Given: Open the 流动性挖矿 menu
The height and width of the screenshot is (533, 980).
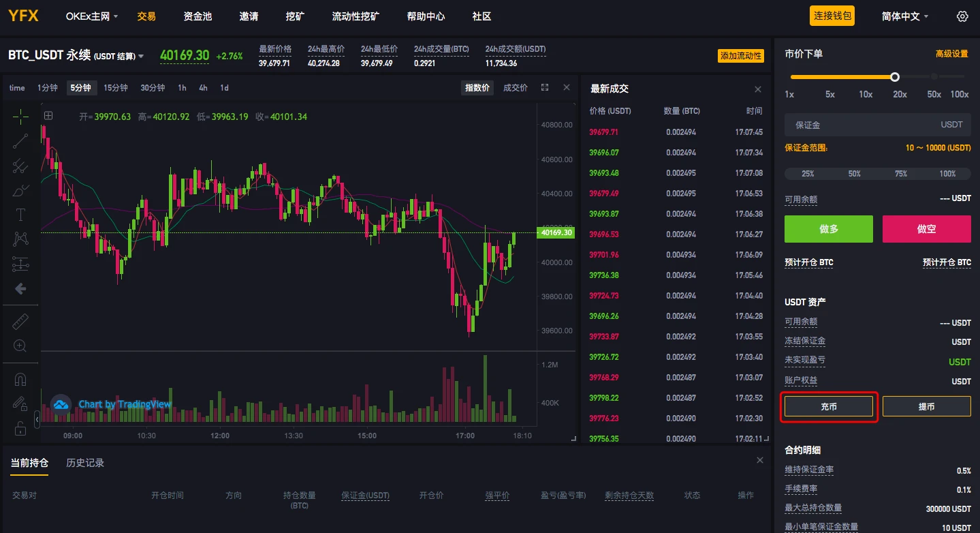Looking at the screenshot, I should click(x=355, y=16).
